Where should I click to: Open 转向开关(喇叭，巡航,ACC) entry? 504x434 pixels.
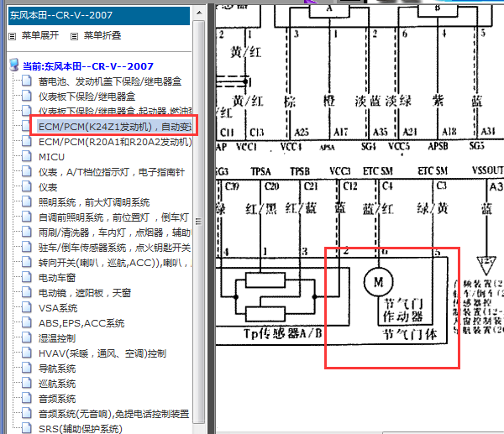pos(115,263)
